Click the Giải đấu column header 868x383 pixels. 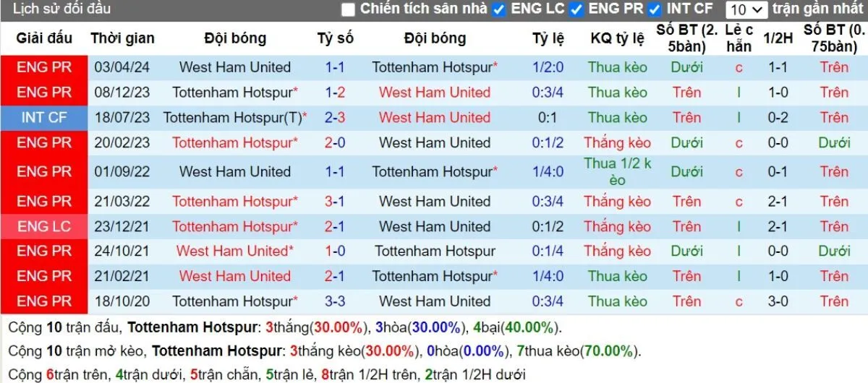(44, 38)
